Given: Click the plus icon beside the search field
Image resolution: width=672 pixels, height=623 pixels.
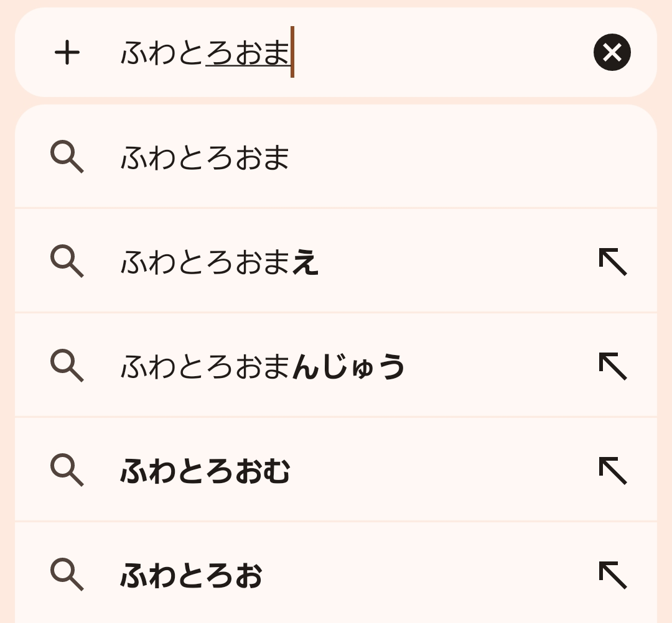Looking at the screenshot, I should [67, 53].
